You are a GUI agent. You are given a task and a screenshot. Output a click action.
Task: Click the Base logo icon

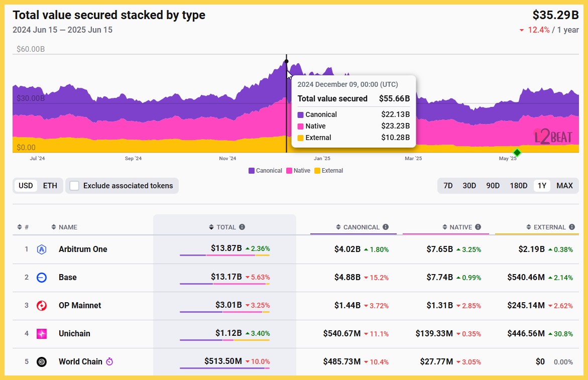(x=42, y=277)
